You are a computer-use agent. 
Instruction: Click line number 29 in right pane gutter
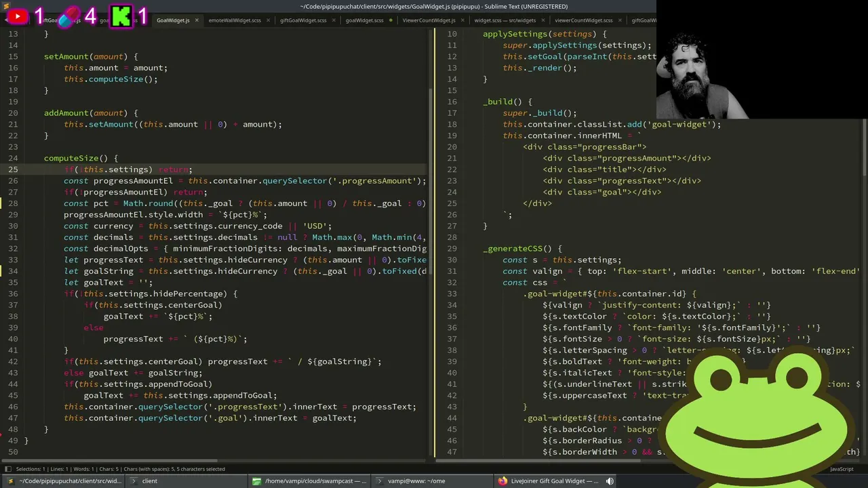click(x=452, y=249)
